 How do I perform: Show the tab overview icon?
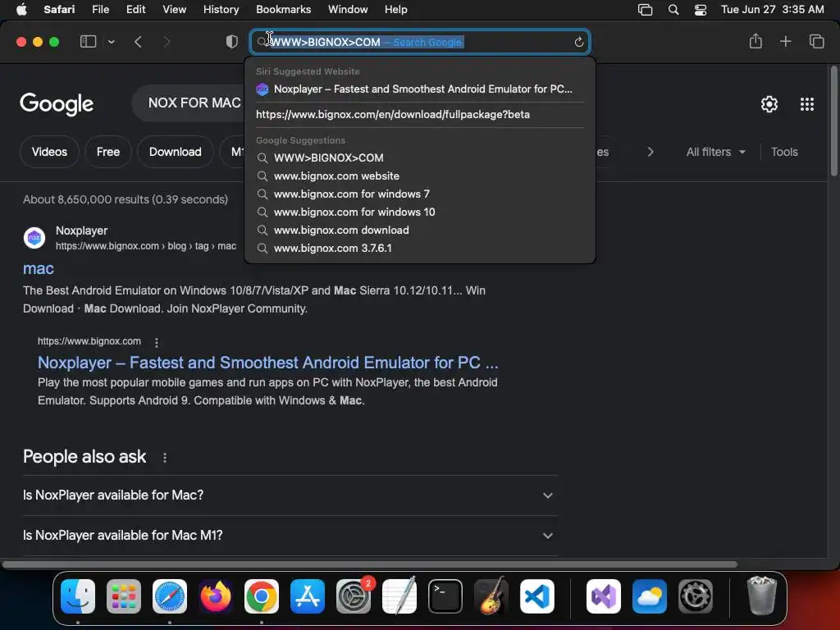(816, 41)
